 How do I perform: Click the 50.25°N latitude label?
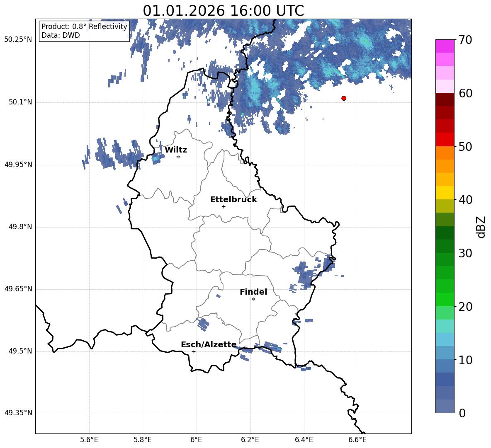coord(18,40)
